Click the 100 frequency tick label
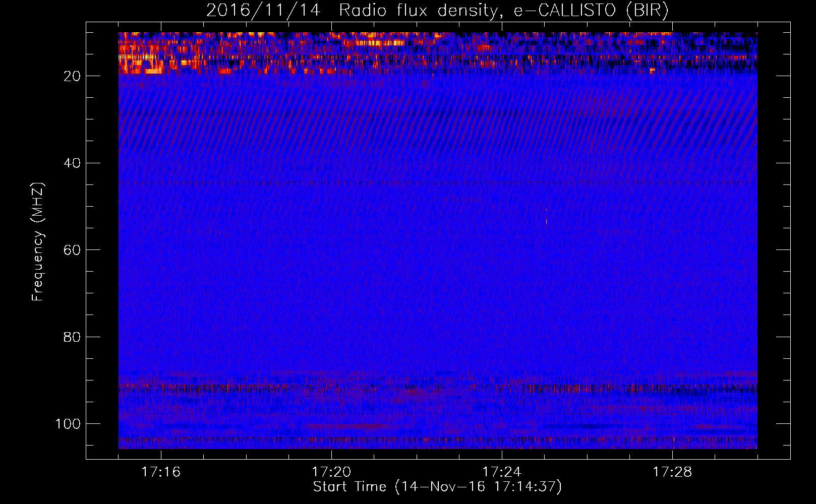 [x=68, y=424]
